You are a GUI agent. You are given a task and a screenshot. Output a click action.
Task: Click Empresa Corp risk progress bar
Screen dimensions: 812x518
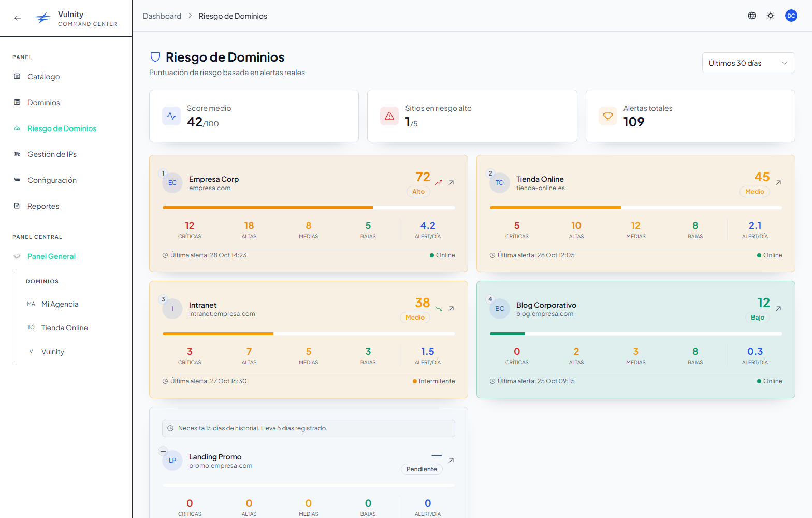309,208
